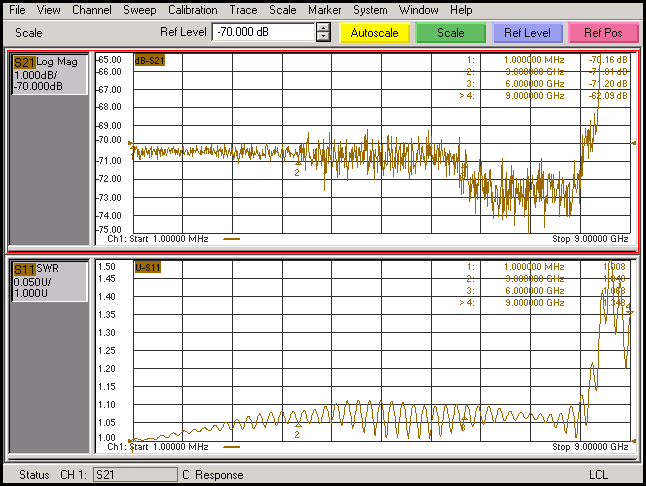Click the -70.00 axis label in S21 plot
The image size is (646, 486).
(110, 140)
